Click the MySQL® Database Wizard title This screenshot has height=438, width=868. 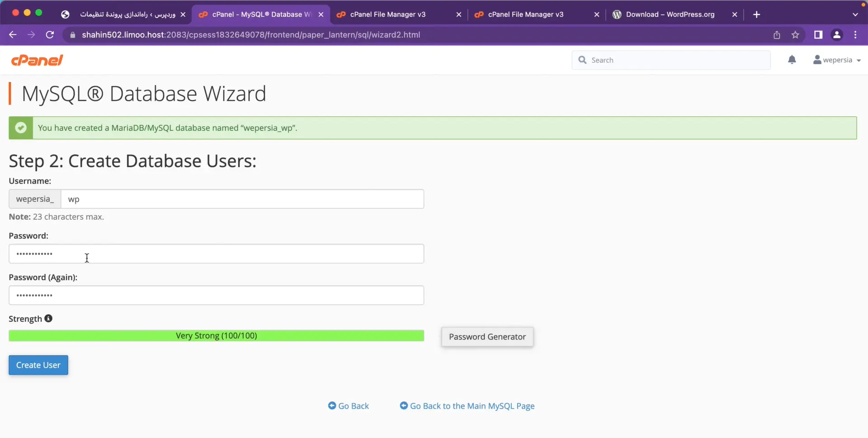[144, 94]
